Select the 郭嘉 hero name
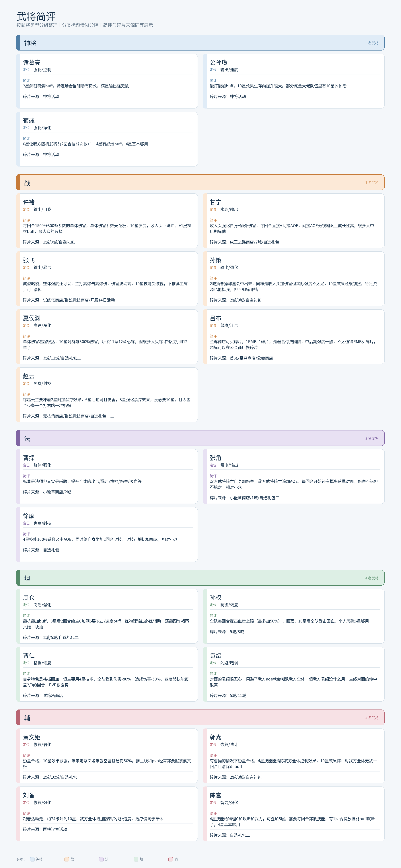401x868 pixels. (x=215, y=737)
